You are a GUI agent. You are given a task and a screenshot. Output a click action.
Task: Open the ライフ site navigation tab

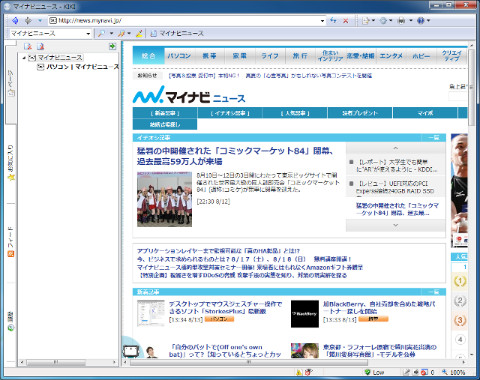[x=270, y=56]
